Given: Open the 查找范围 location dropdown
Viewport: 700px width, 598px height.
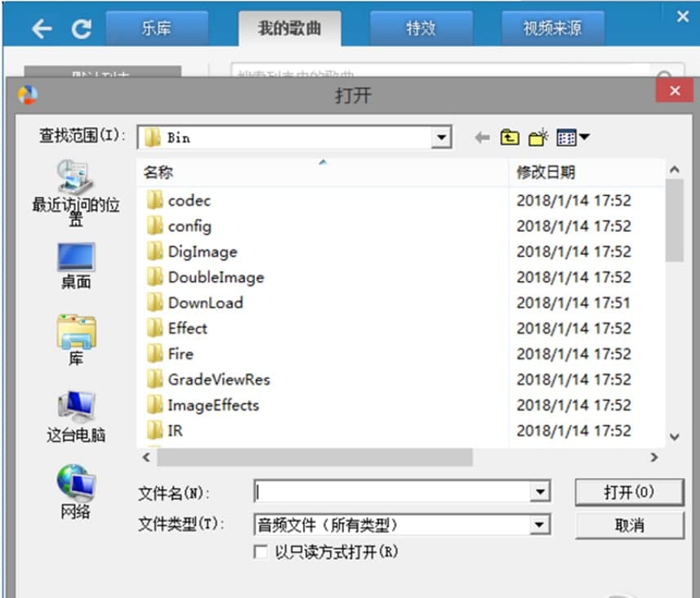Looking at the screenshot, I should point(441,136).
